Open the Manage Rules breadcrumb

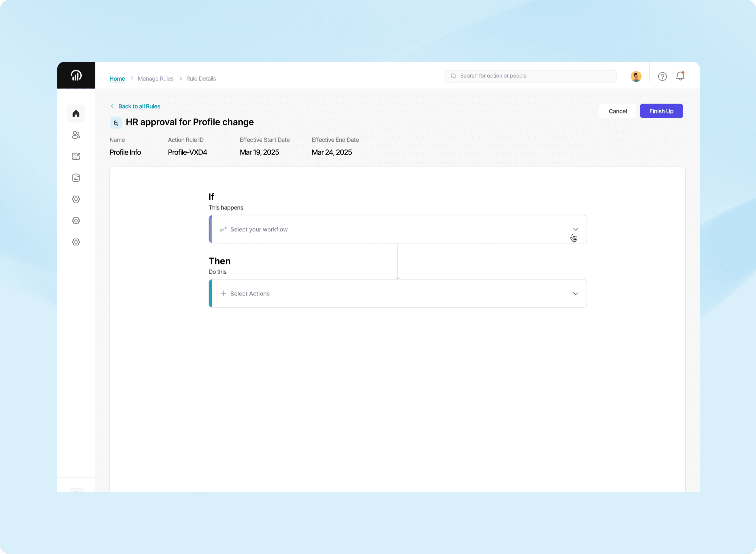tap(155, 78)
